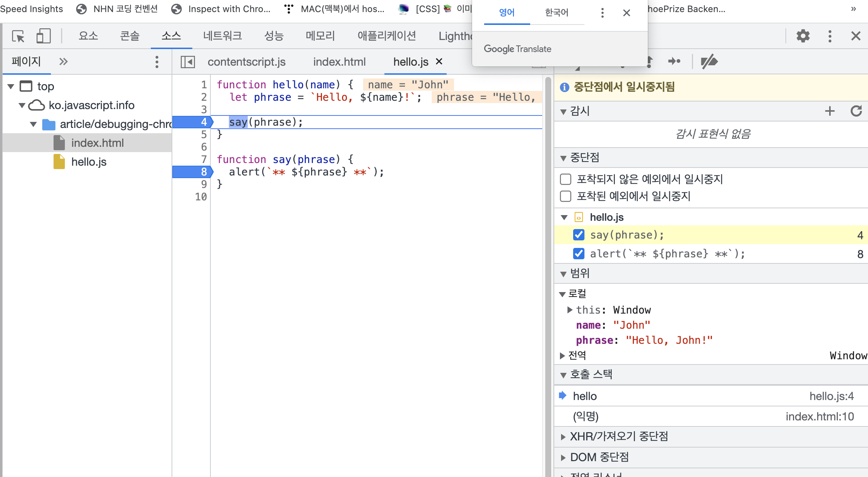Open Google Translate options menu

click(602, 13)
